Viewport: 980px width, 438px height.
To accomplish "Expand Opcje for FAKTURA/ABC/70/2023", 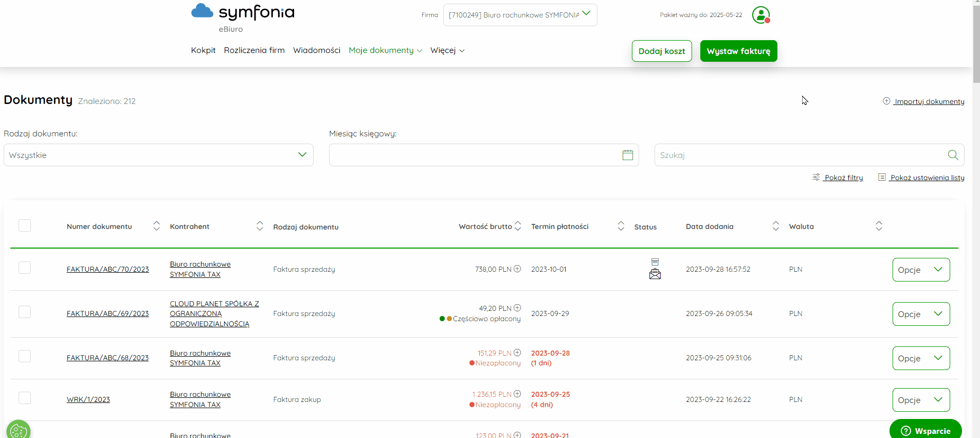I will [921, 270].
